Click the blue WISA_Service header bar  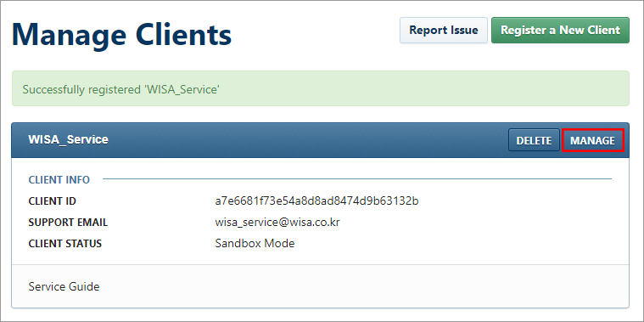click(321, 140)
